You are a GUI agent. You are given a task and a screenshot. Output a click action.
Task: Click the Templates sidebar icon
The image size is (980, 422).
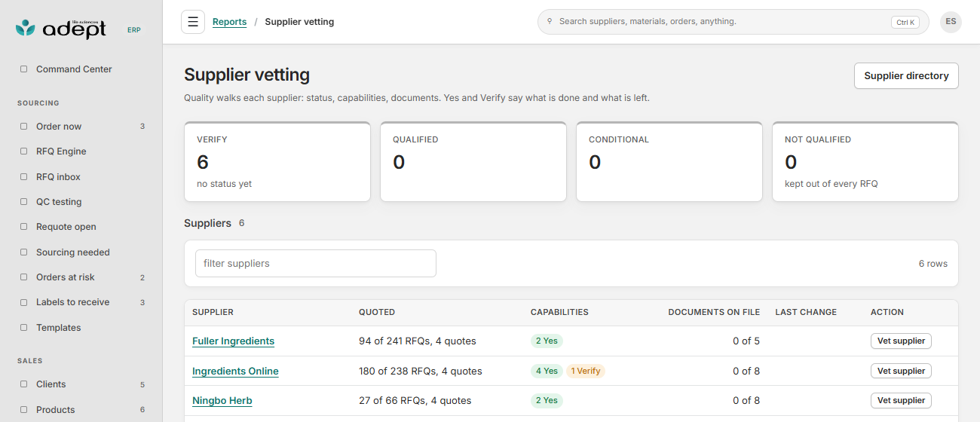23,328
